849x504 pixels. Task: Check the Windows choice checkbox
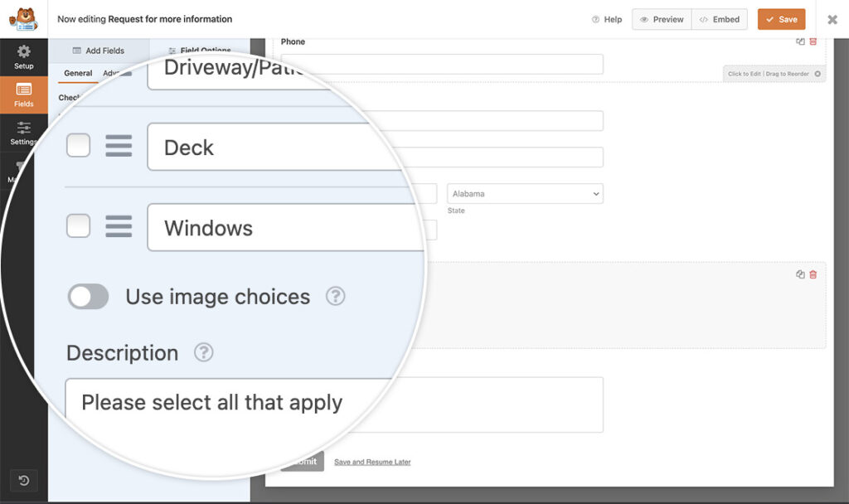pyautogui.click(x=78, y=225)
